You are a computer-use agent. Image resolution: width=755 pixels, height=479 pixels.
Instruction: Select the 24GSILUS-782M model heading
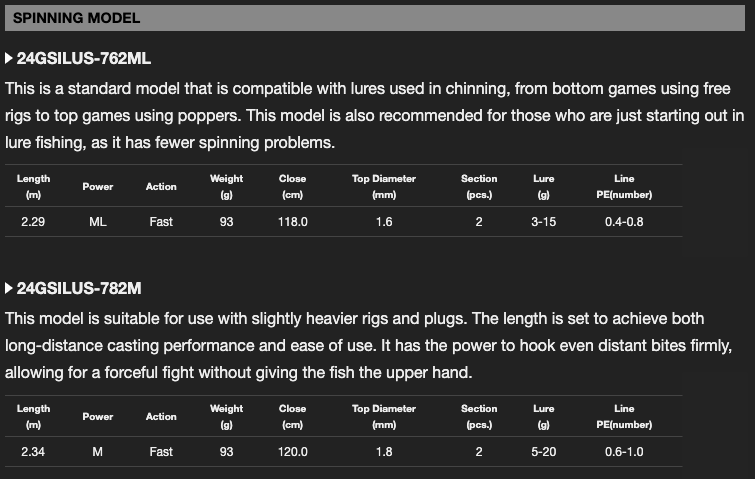point(79,289)
